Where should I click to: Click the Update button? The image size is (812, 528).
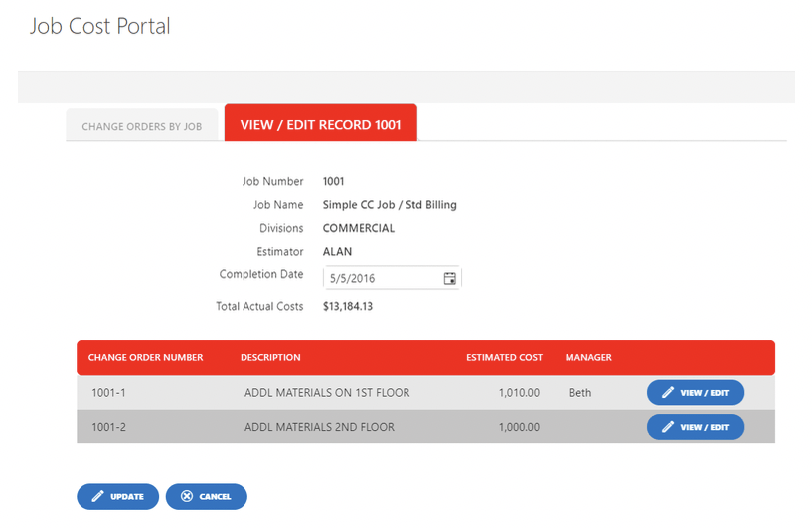tap(117, 496)
